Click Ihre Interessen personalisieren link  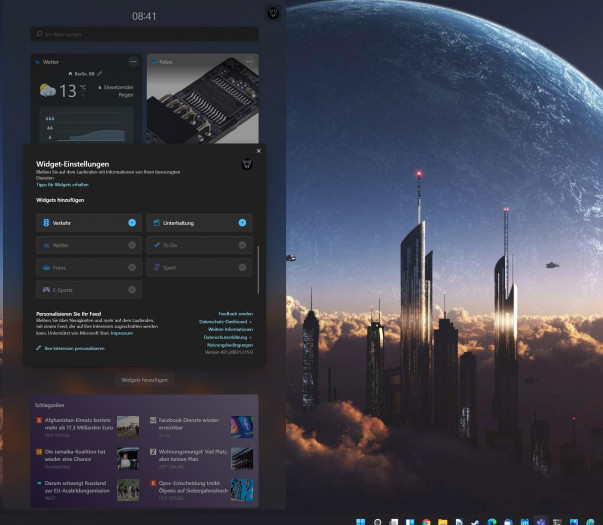pos(75,348)
